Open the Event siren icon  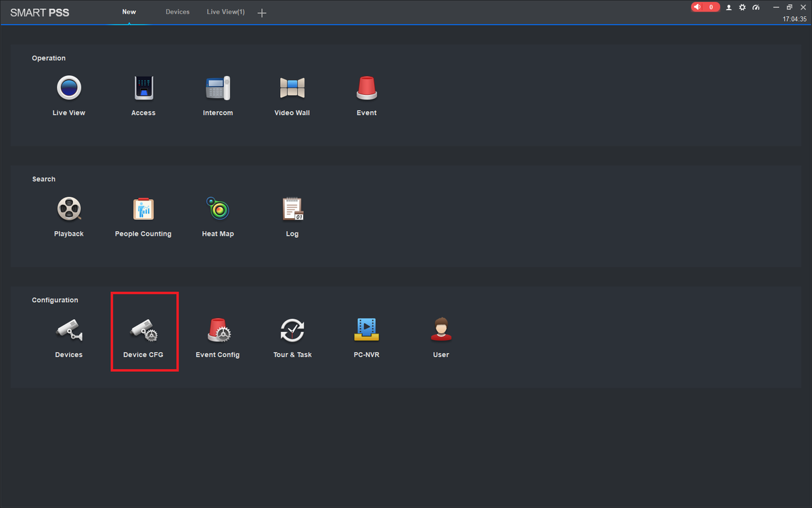(x=367, y=89)
